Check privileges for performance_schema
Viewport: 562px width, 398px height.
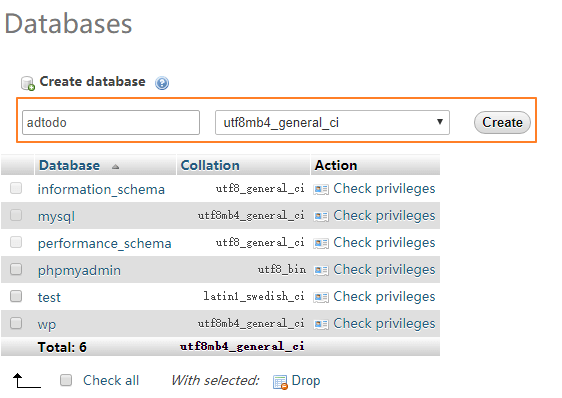(384, 243)
